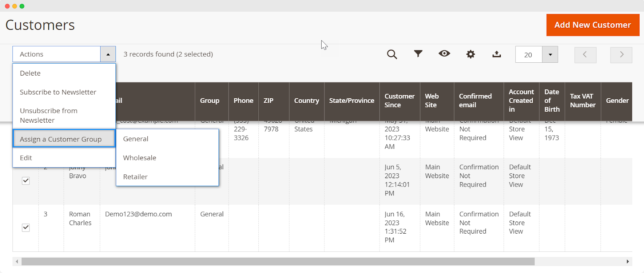Uncheck the Roman Charles row checkbox

[26, 228]
